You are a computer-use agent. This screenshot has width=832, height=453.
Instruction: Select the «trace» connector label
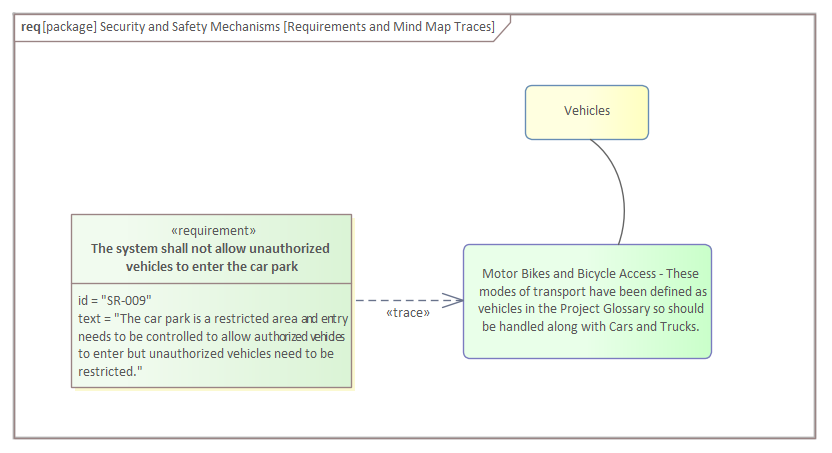coord(407,313)
